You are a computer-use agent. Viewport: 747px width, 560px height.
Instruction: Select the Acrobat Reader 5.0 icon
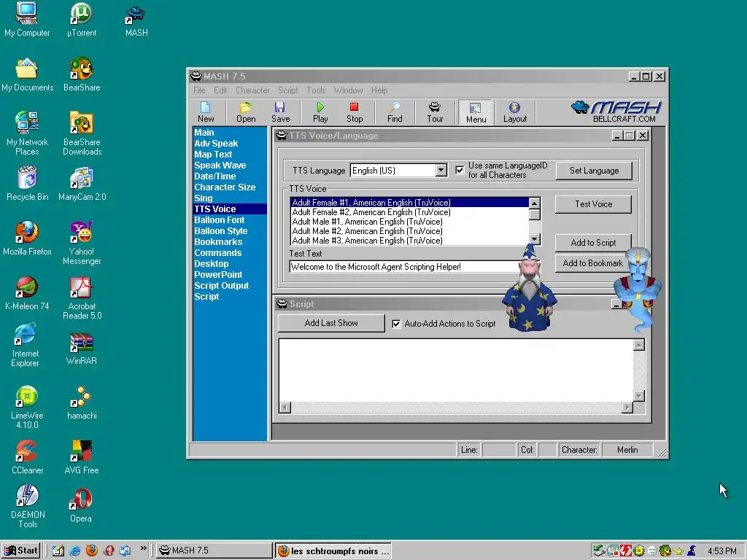point(82,297)
